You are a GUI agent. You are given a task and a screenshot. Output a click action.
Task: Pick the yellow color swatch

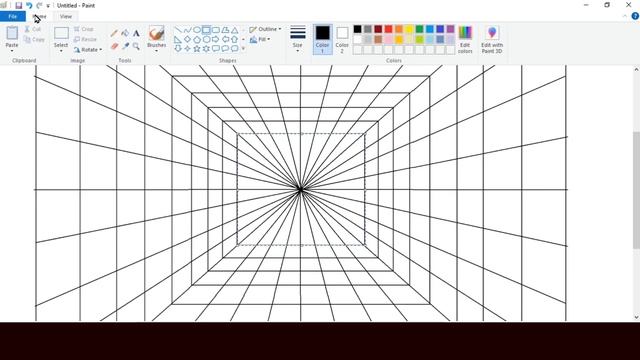[409, 29]
